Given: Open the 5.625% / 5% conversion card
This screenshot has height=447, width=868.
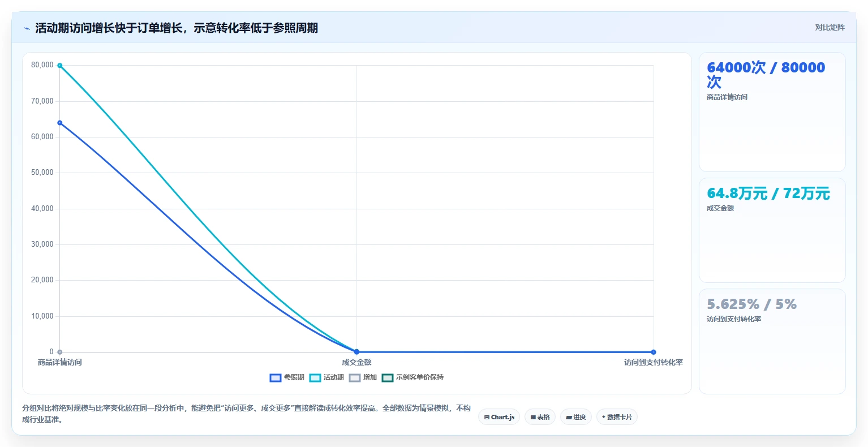Looking at the screenshot, I should click(772, 341).
